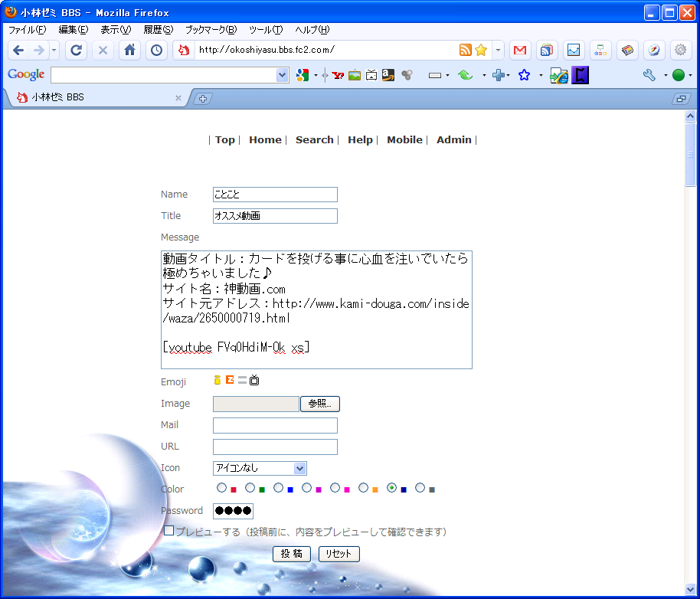Bookmark page with the star icon
Viewport: 700px width, 599px height.
point(481,50)
